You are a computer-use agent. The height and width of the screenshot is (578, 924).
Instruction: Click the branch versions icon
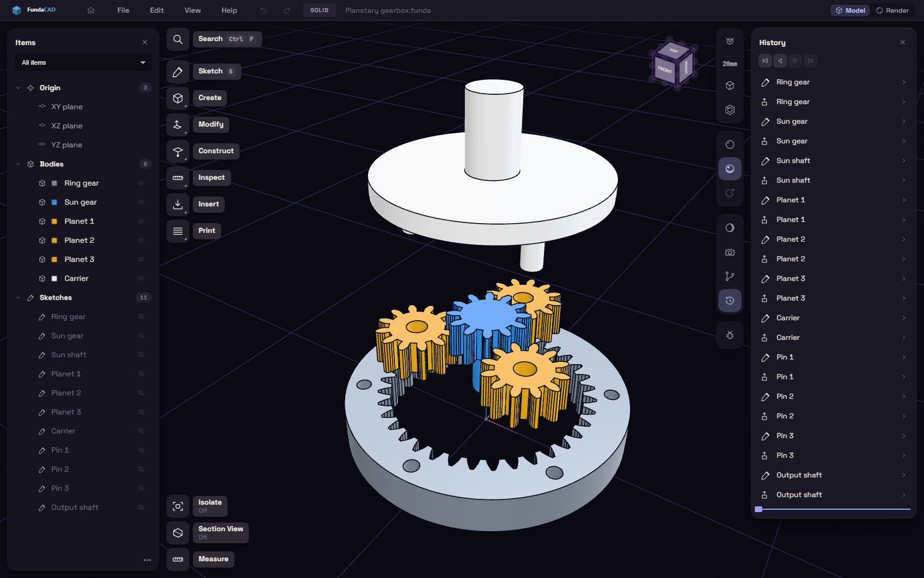click(730, 276)
